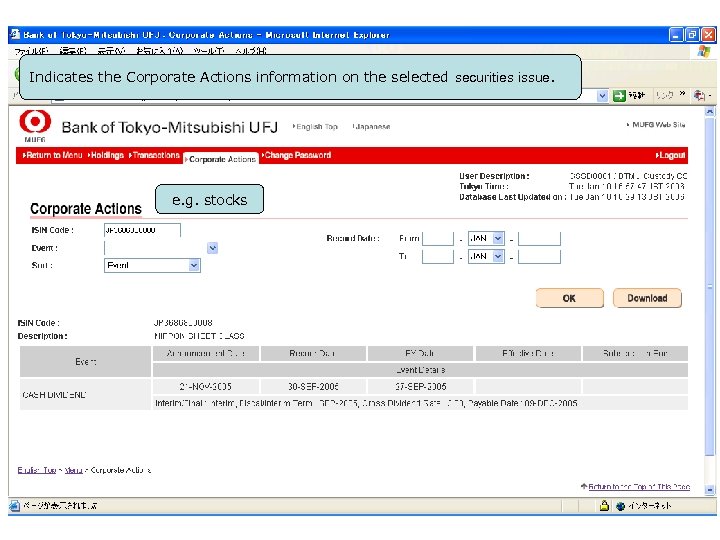Click the Windows flag logo icon
Screen dimensions: 720x540
[x=703, y=51]
